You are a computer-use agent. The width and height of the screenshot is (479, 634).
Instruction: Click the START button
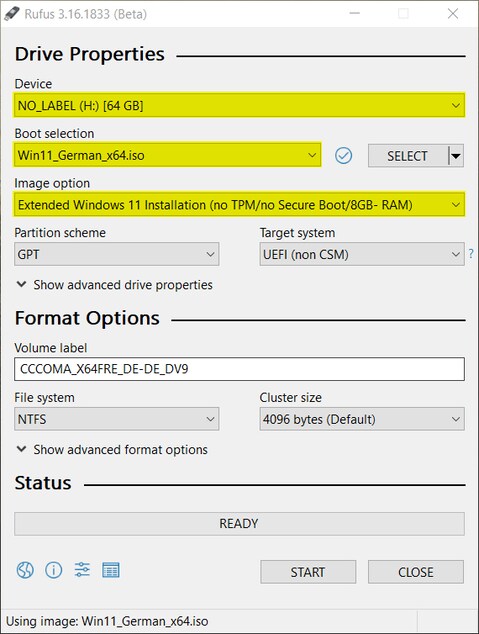308,572
